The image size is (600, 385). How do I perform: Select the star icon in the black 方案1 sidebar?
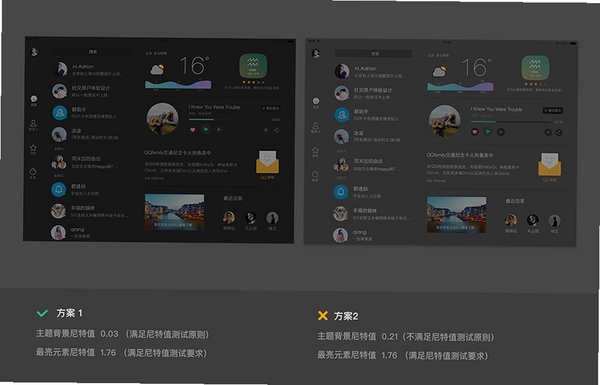(x=33, y=148)
